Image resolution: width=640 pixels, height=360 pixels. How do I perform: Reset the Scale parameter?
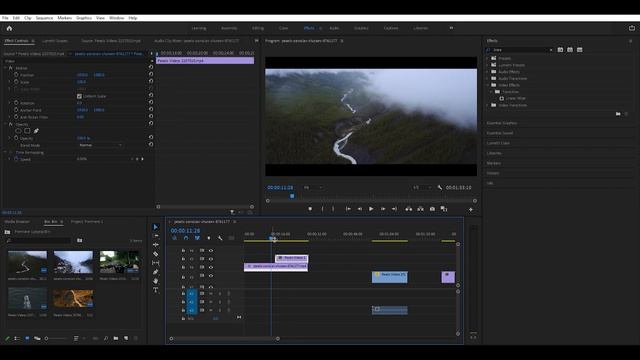point(151,81)
